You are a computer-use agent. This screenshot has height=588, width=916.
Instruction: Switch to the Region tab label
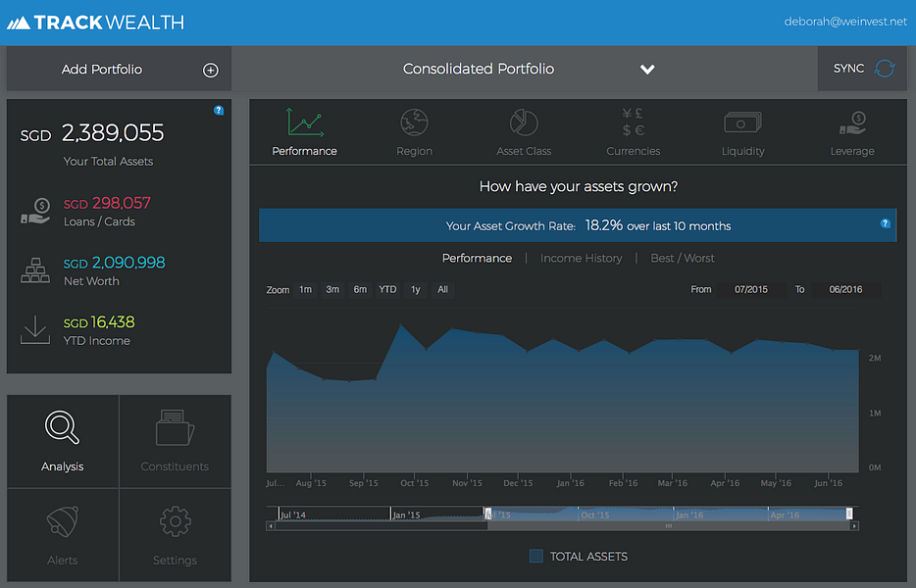(414, 151)
